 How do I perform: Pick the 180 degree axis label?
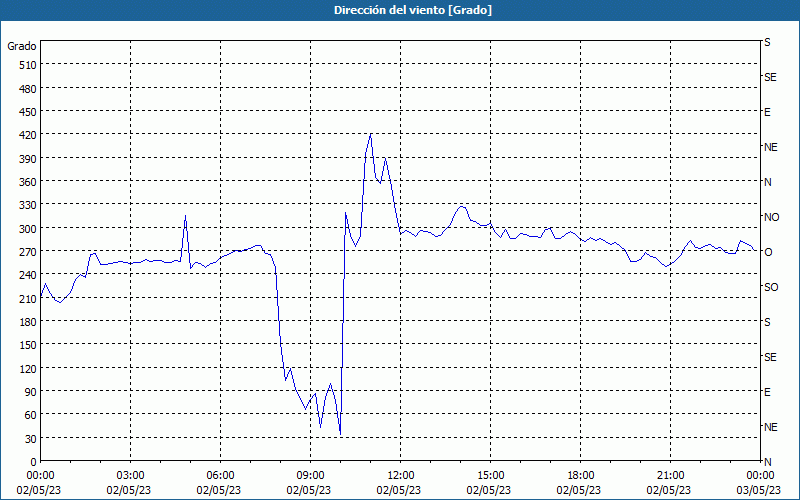(x=28, y=322)
